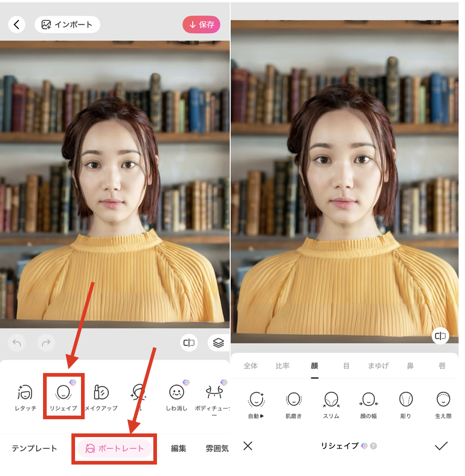Screen dimensions: 465x476
Task: Toggle the compare view on the right image
Action: pos(440,336)
